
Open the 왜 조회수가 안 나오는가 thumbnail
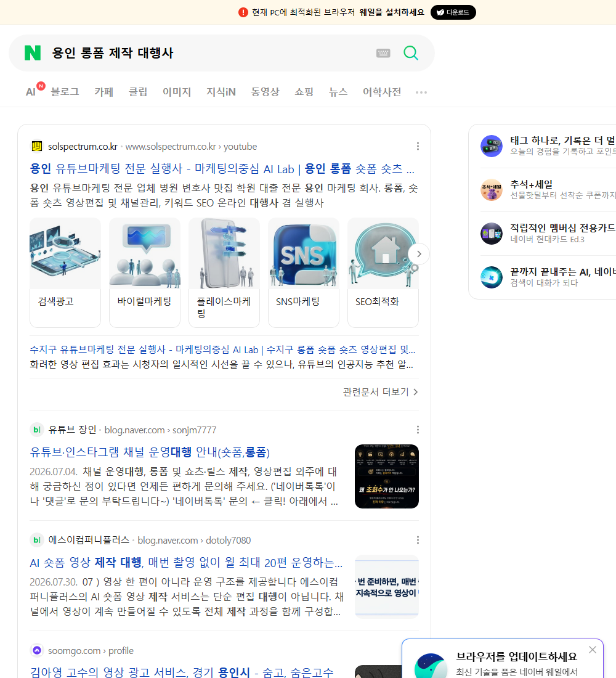click(x=386, y=476)
